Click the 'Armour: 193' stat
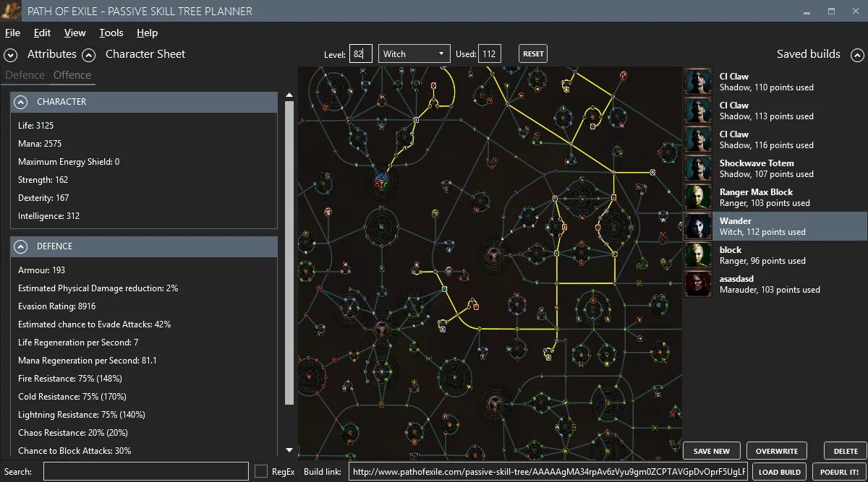 click(x=41, y=270)
